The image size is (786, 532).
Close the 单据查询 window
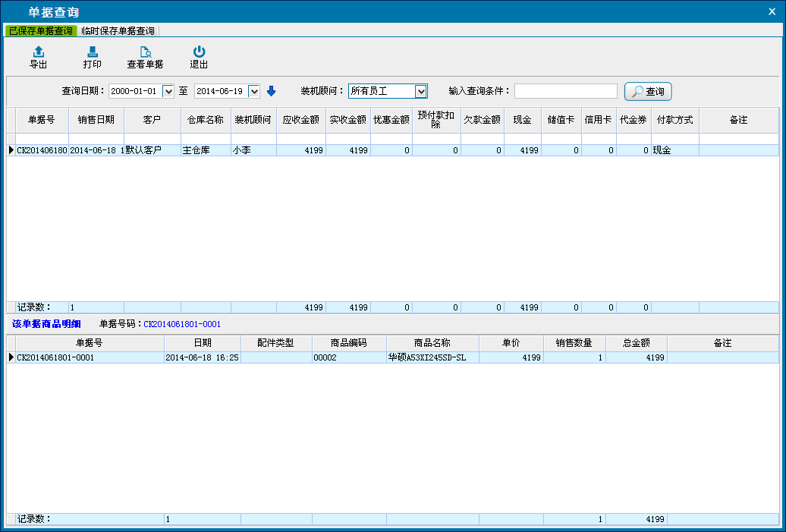[x=772, y=11]
